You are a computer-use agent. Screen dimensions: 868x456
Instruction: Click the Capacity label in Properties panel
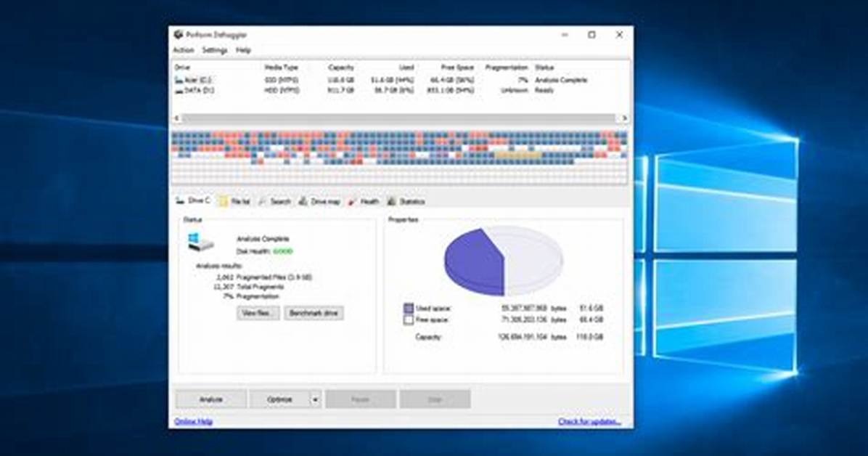click(428, 337)
